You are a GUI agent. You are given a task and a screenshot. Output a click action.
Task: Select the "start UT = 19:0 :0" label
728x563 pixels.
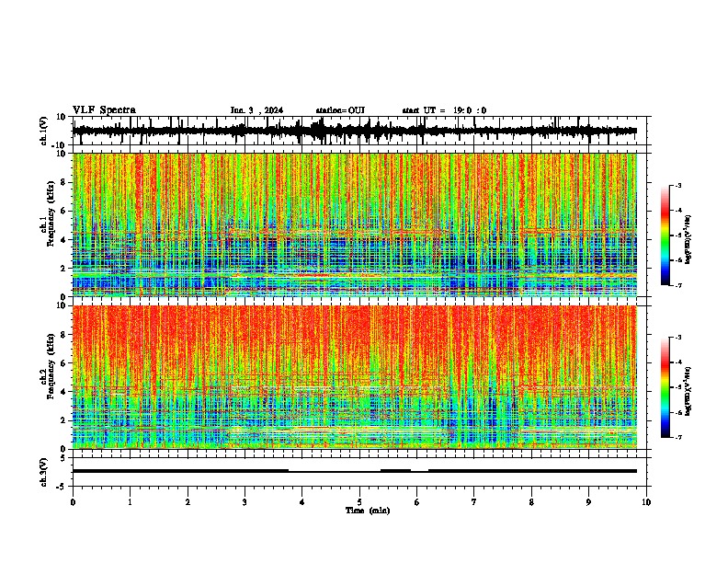(x=444, y=110)
